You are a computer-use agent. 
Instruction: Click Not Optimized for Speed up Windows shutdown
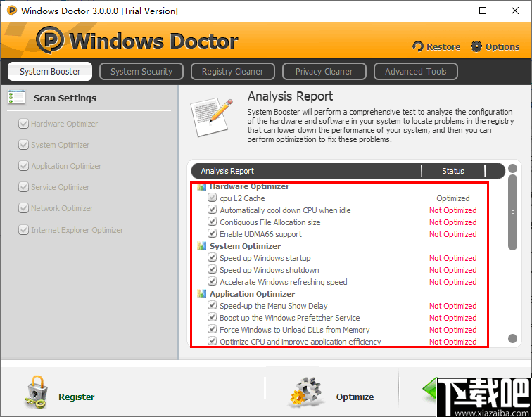tap(453, 270)
